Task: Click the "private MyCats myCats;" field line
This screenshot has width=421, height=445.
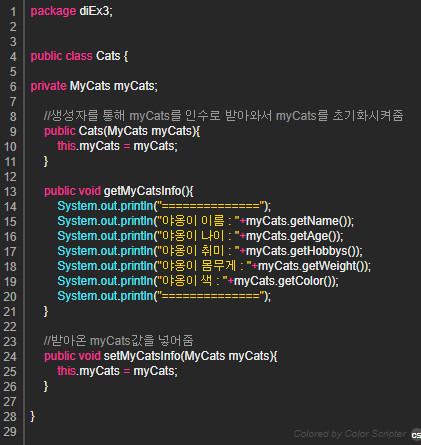Action: (x=94, y=86)
